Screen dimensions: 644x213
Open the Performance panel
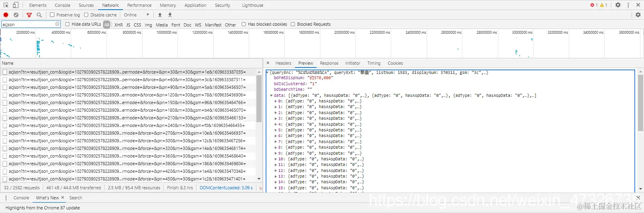point(139,5)
